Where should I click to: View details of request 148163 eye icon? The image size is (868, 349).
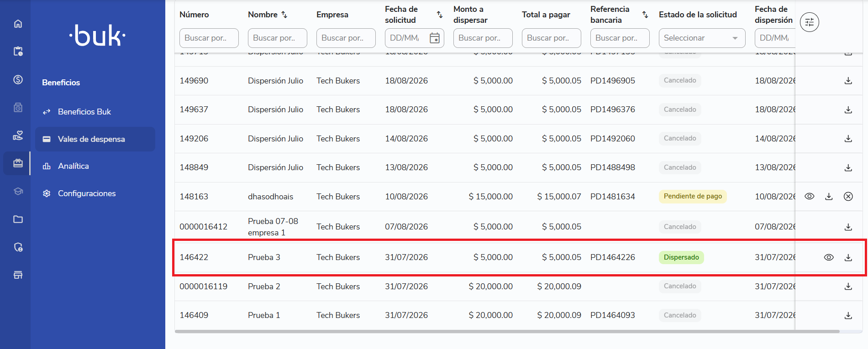(x=810, y=196)
